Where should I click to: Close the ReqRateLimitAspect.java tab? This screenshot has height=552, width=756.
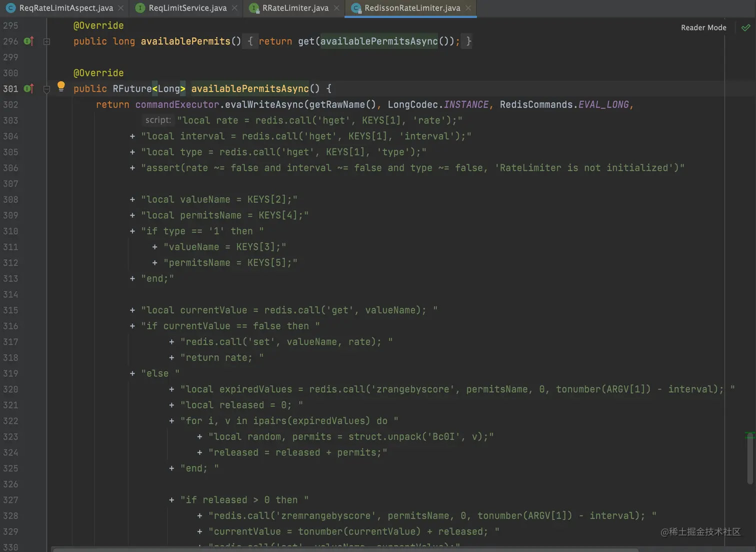coord(121,8)
